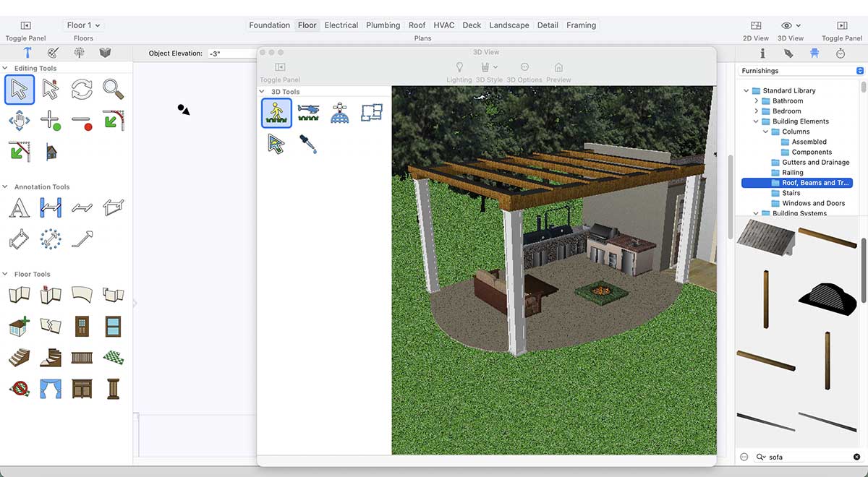Activate the helicopter fly-around 3D tool
Viewport: 868px width, 477px height.
(x=308, y=112)
